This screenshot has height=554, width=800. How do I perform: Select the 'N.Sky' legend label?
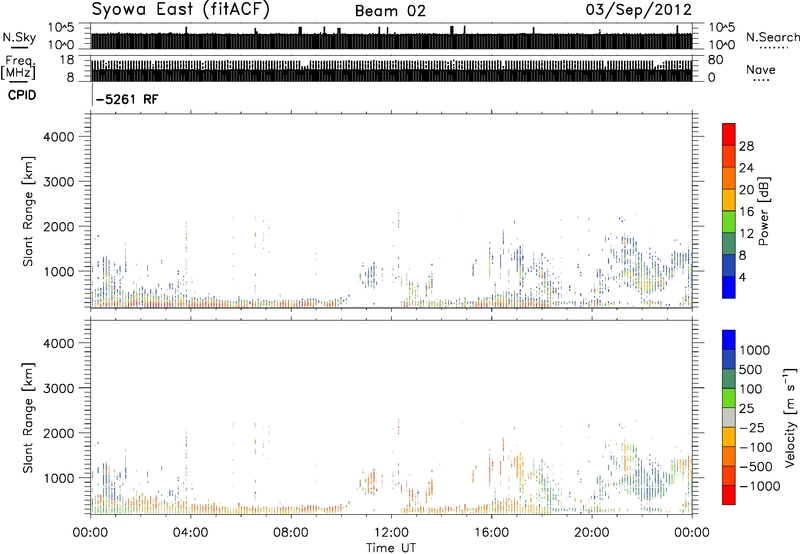19,37
